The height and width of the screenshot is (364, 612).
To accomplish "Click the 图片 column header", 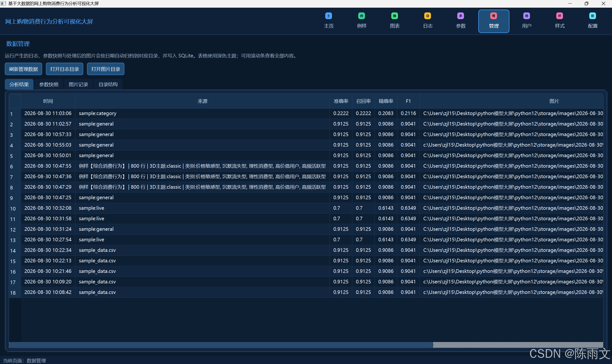I will (511, 101).
